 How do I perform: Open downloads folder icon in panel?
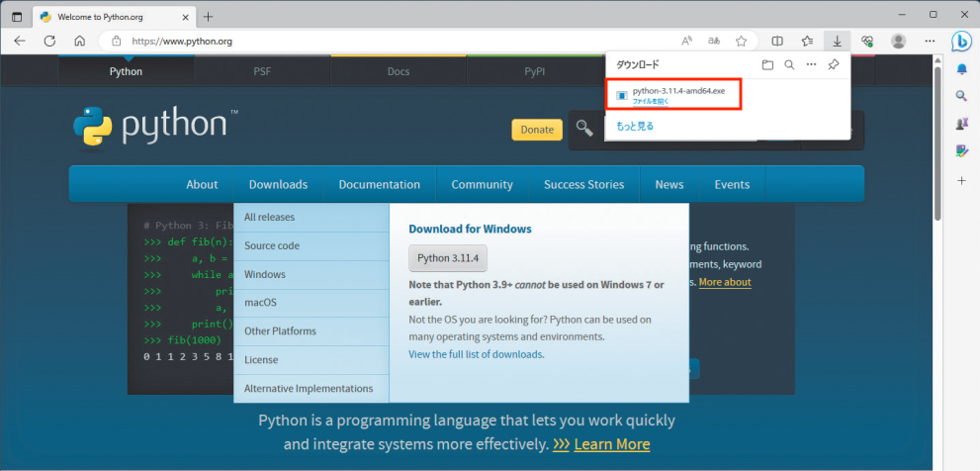point(767,64)
